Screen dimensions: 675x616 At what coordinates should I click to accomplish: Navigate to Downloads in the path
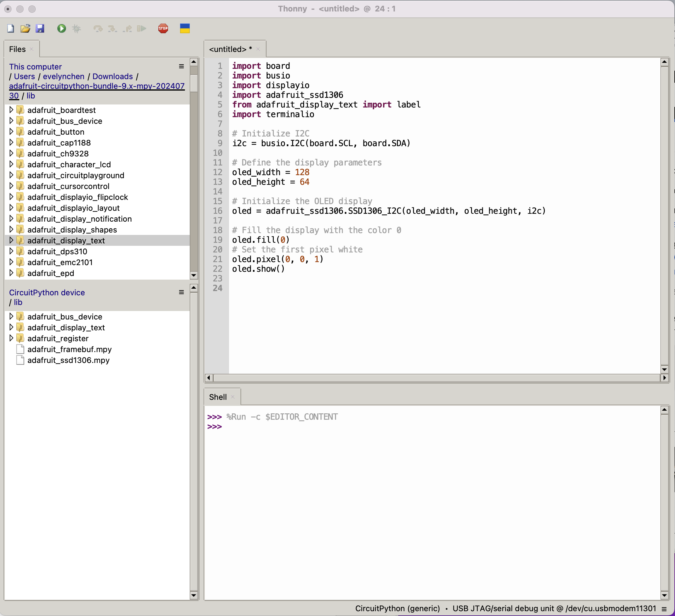pos(112,76)
